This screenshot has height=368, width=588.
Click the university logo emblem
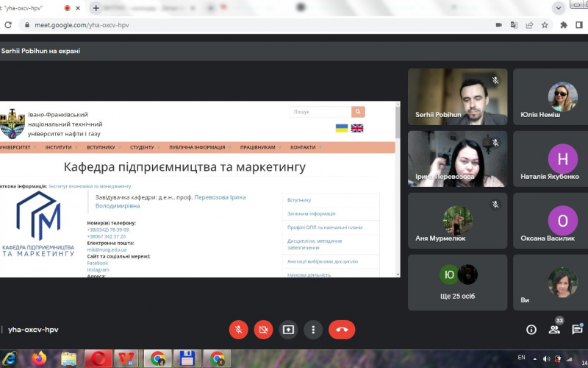coord(12,124)
